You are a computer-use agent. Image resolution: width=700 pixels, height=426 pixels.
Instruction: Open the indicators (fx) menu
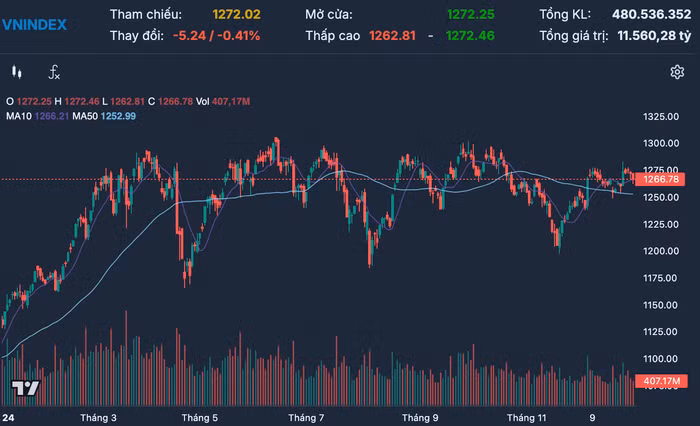pyautogui.click(x=54, y=72)
